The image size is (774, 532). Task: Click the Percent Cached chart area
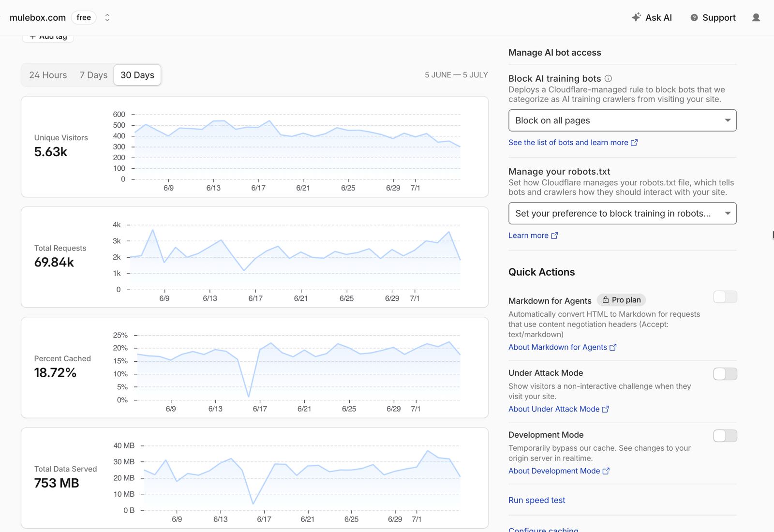point(298,368)
